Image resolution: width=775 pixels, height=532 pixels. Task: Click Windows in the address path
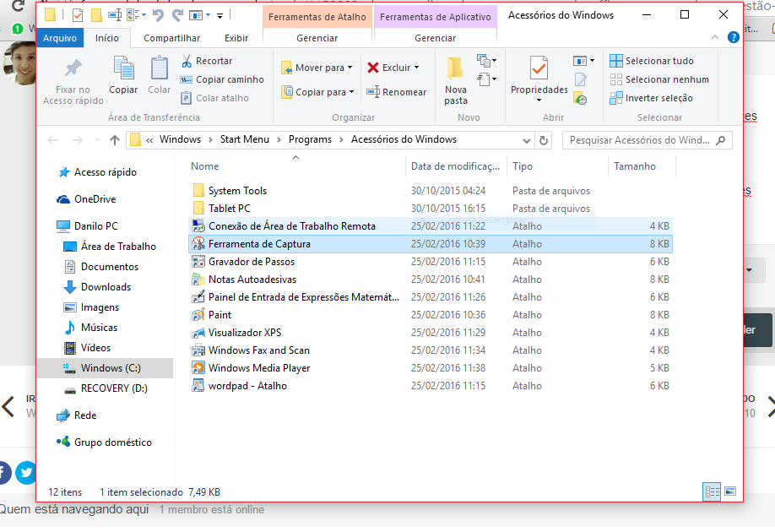click(180, 139)
